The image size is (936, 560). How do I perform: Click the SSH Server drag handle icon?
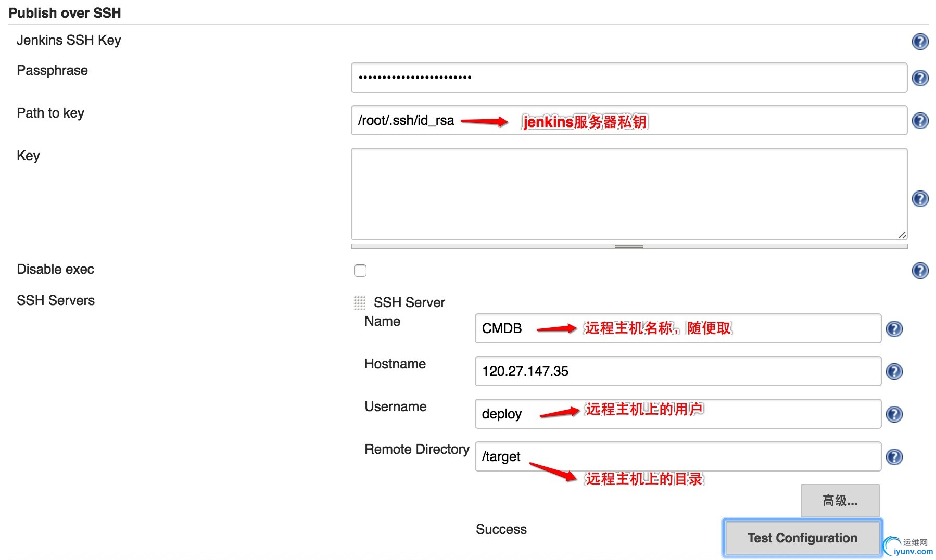360,302
